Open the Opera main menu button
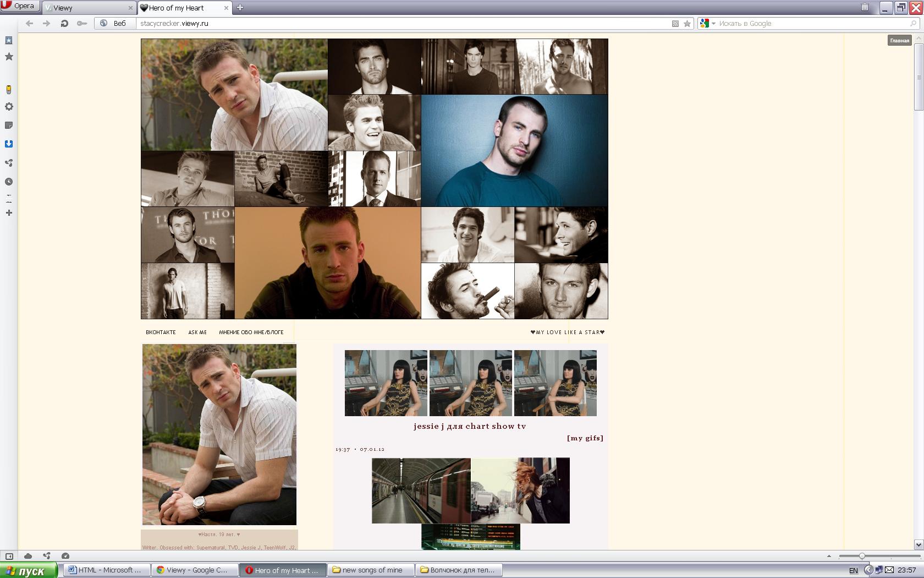The width and height of the screenshot is (924, 578). coord(20,6)
